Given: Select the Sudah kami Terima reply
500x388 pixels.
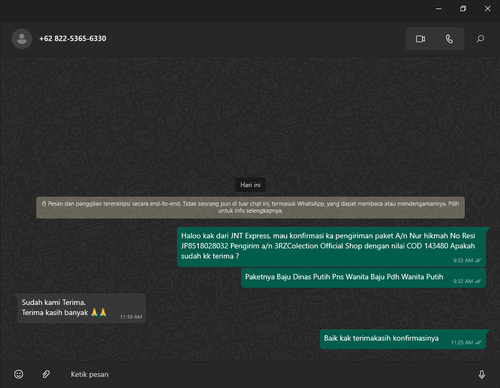Looking at the screenshot, I should click(x=82, y=308).
